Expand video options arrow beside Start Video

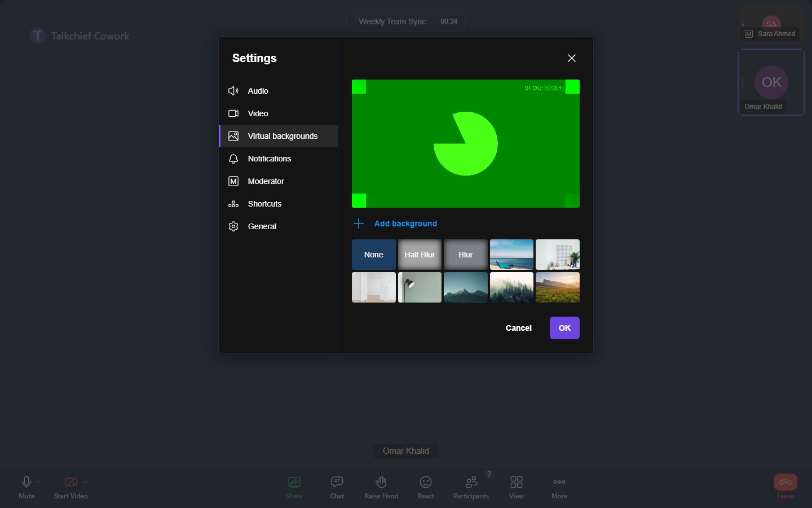point(85,482)
